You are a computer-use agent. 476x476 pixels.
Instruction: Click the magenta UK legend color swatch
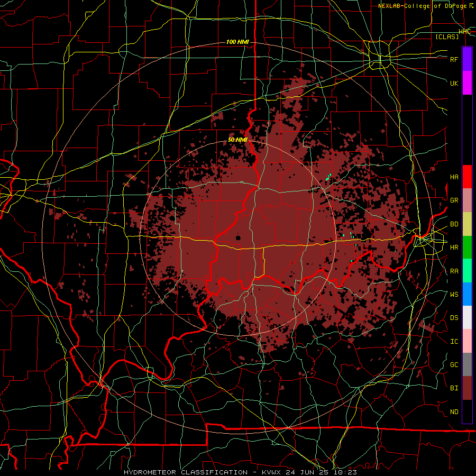coord(467,83)
